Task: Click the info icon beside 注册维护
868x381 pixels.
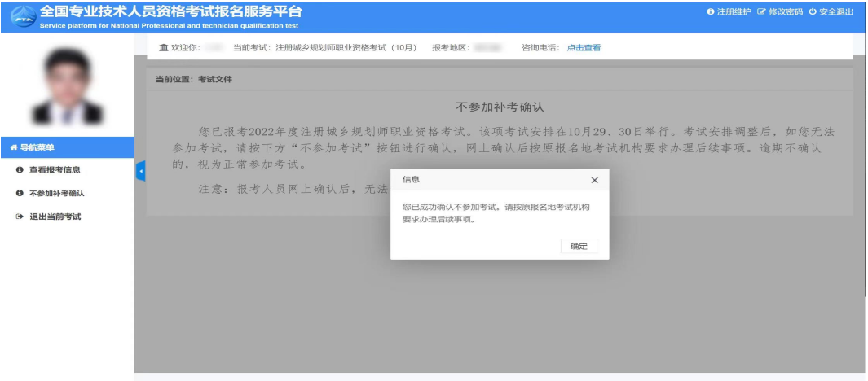Action: [710, 12]
